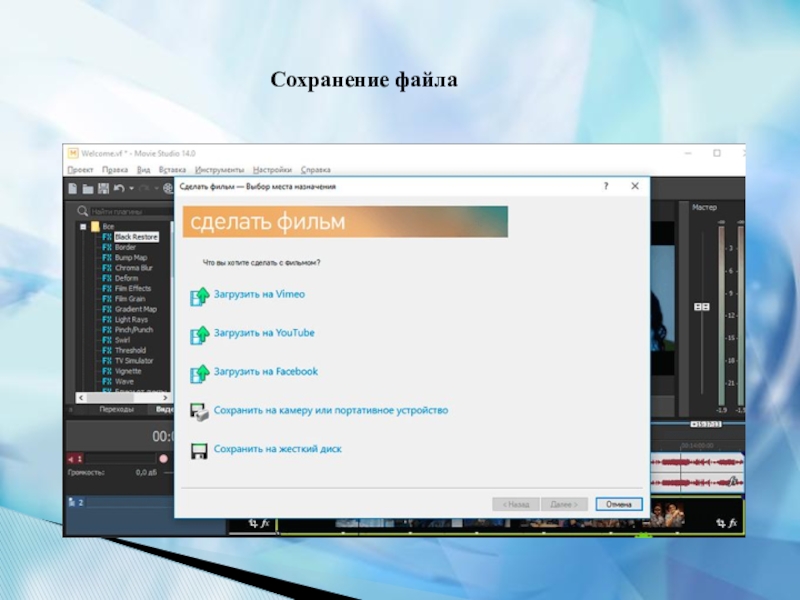The width and height of the screenshot is (800, 600).
Task: Select the Film Grain effect
Action: (x=130, y=299)
